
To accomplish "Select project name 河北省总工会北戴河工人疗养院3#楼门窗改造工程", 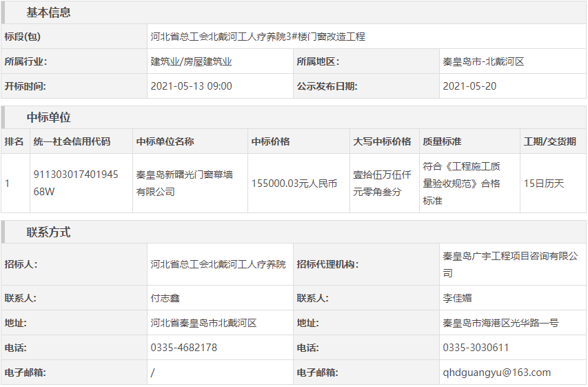I will point(258,37).
